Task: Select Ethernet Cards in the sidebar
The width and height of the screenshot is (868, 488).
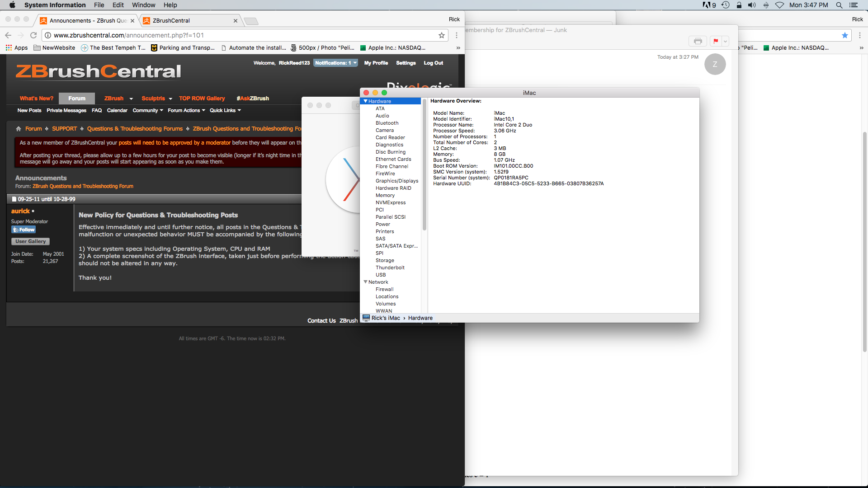Action: [x=393, y=159]
